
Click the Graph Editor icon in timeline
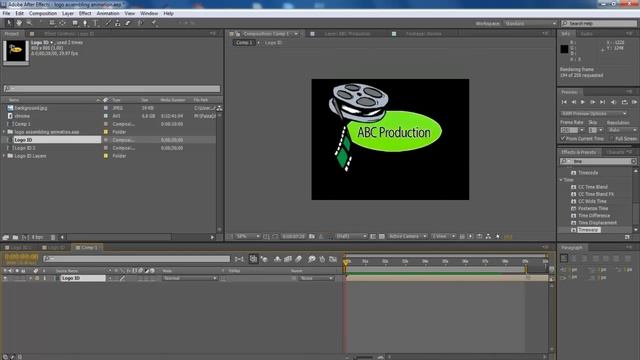tap(333, 259)
